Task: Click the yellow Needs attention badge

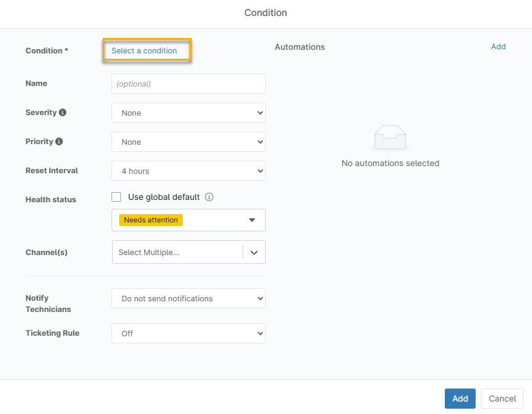Action: click(151, 220)
